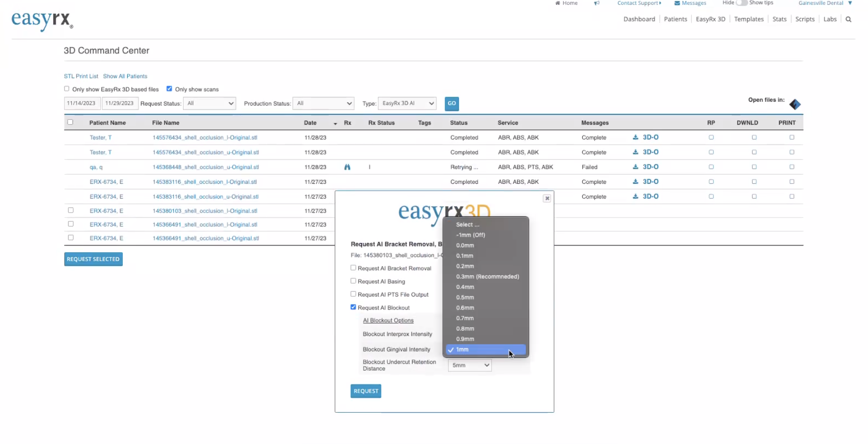868x444 pixels.
Task: Check Only show EasyRx 3D based files
Action: point(67,89)
